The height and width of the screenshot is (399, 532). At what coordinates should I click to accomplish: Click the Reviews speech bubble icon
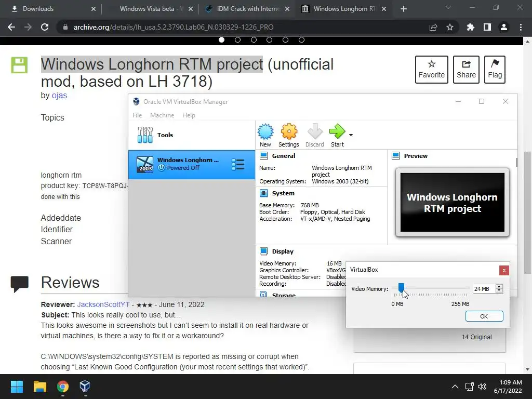tap(19, 284)
